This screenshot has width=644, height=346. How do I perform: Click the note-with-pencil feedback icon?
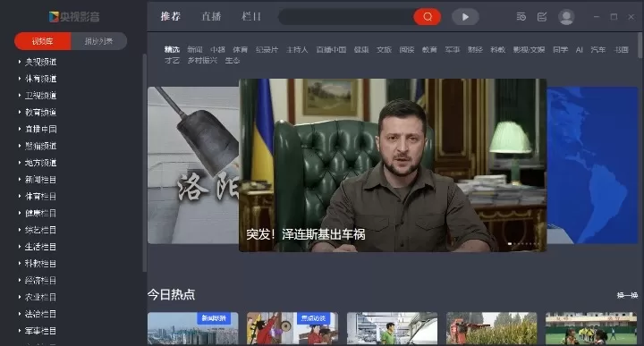(x=542, y=17)
